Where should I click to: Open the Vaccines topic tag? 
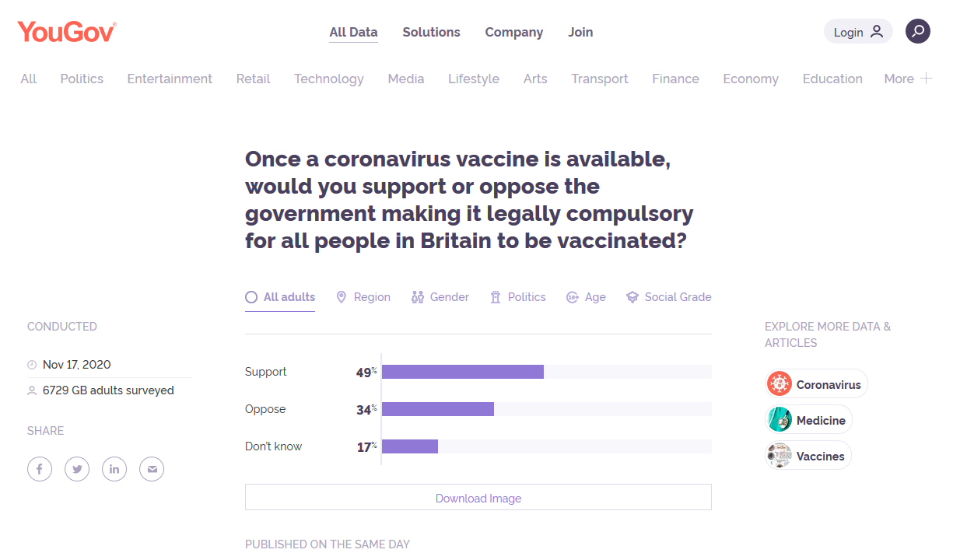(x=808, y=456)
